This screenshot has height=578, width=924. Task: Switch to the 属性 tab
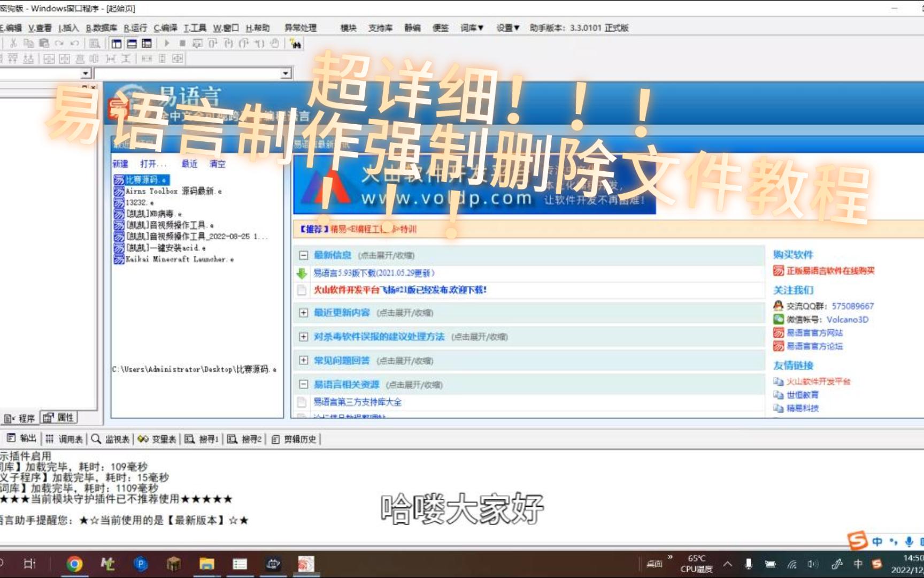pos(59,417)
